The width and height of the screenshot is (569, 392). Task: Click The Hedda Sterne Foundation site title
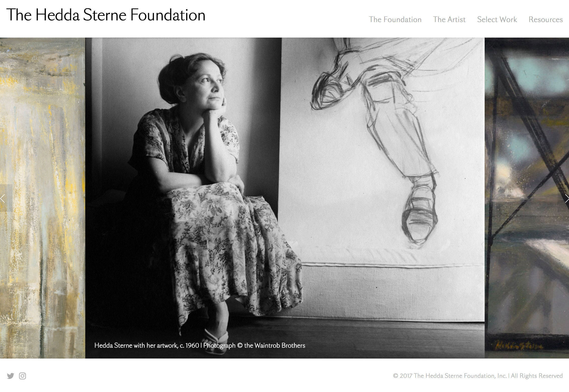106,15
